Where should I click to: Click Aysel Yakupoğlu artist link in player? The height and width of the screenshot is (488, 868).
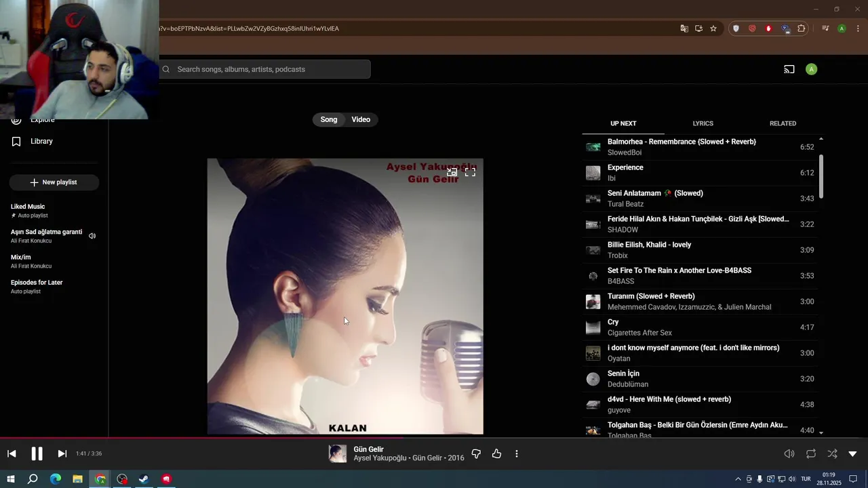coord(380,458)
